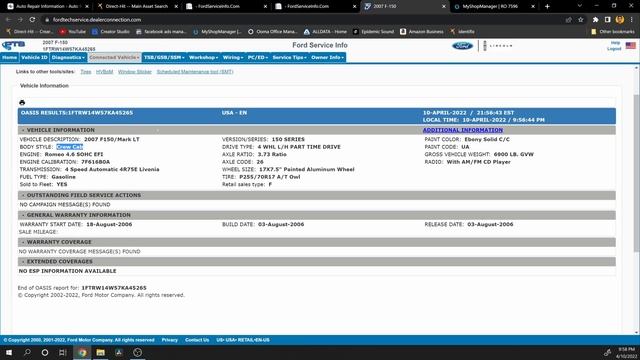The width and height of the screenshot is (640, 360).
Task: Click the PTS logo
Action: coord(13,45)
